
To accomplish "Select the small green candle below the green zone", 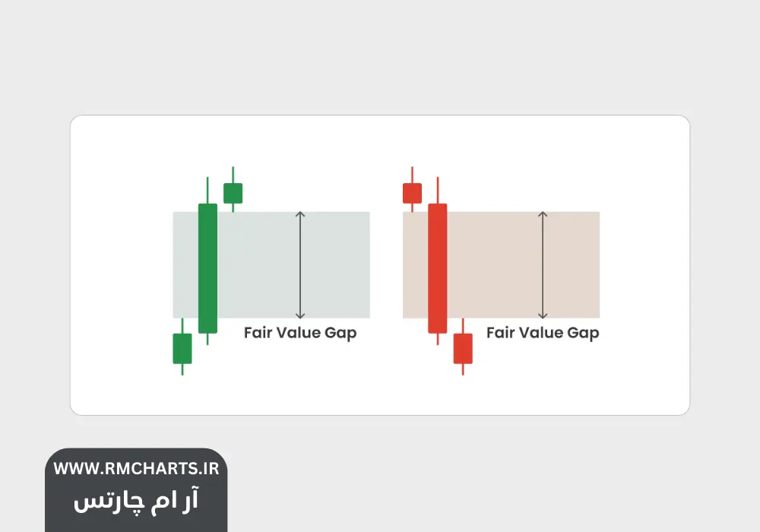I will coord(182,348).
